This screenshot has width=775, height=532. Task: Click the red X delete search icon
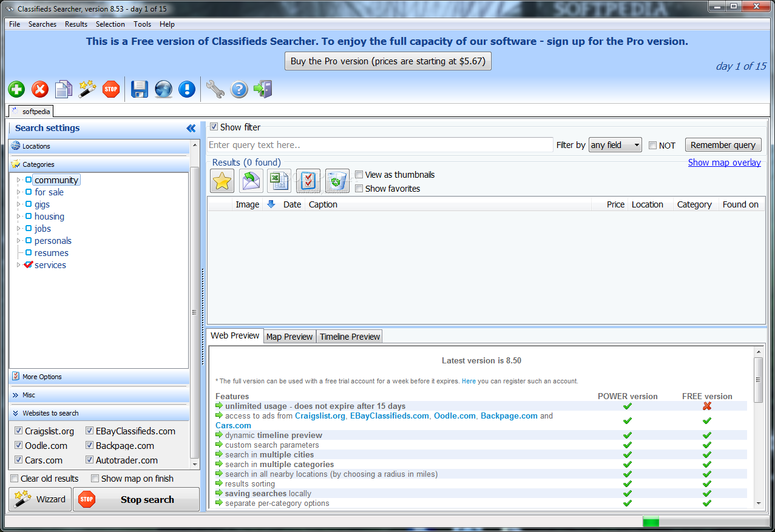(x=40, y=90)
